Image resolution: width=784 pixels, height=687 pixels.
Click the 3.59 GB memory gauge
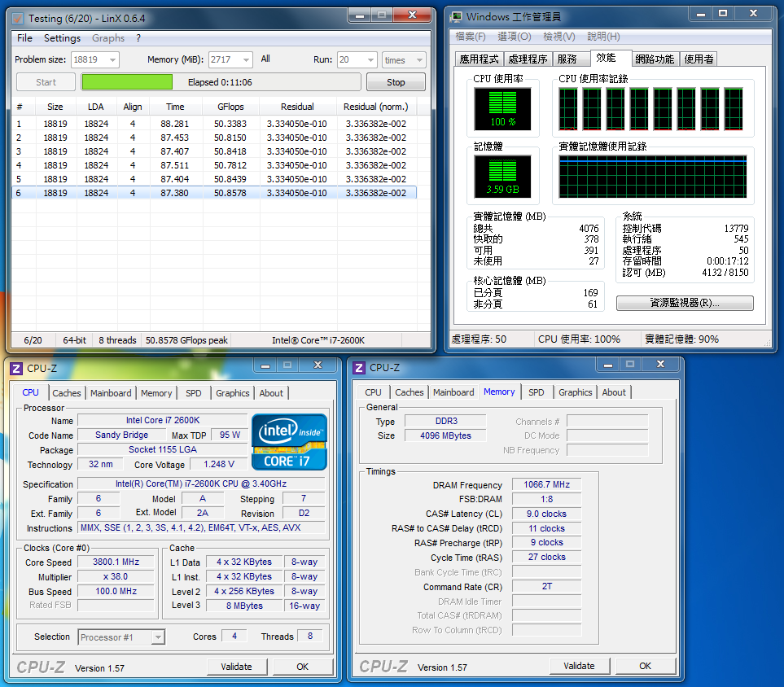(x=502, y=177)
